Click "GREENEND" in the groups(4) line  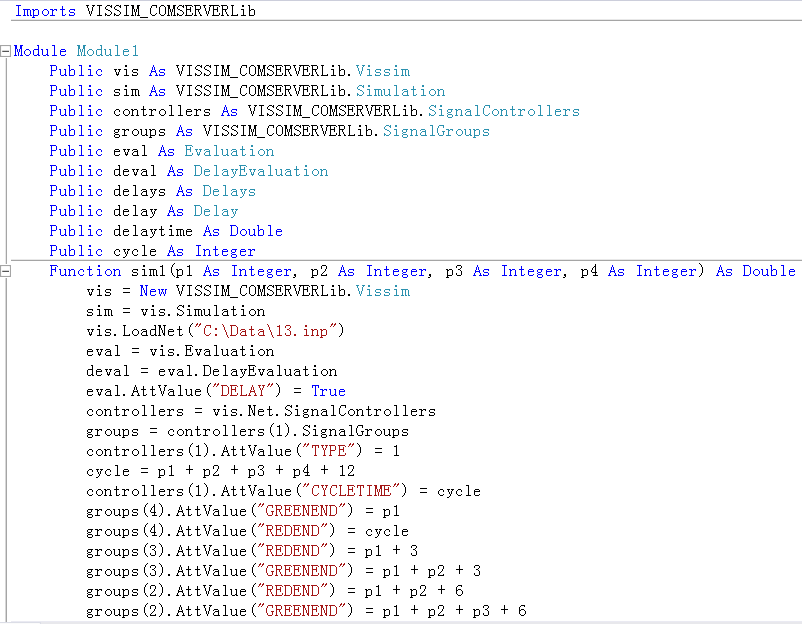(302, 510)
